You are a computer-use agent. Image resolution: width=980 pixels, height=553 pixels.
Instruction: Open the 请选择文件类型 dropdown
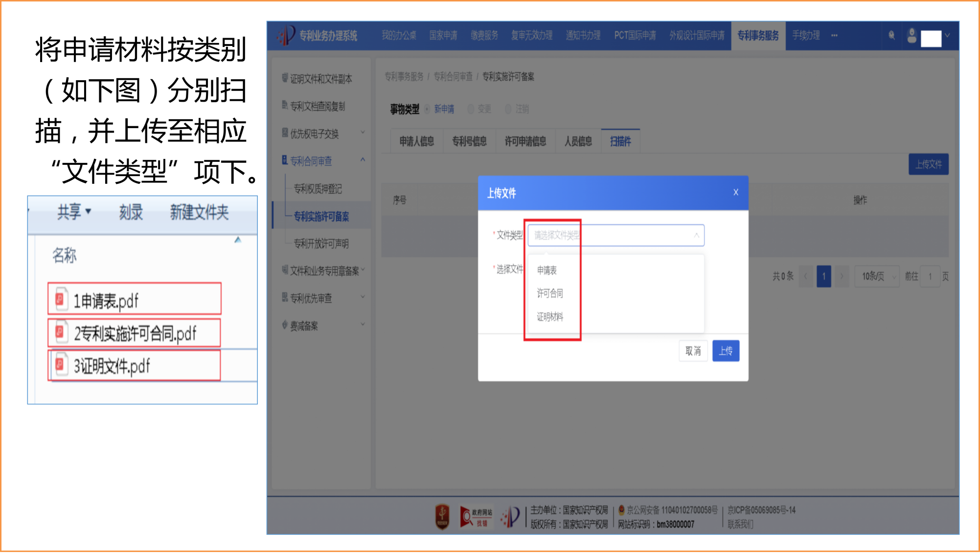615,235
